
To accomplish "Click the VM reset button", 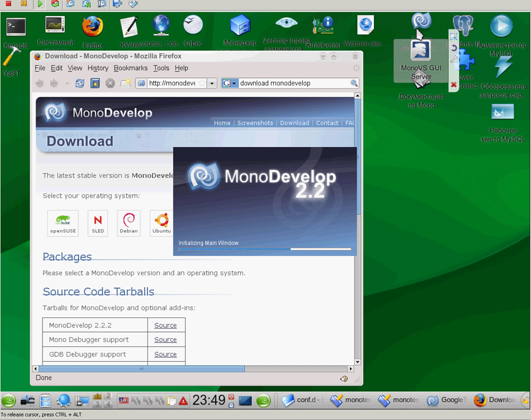I will 55,4.
